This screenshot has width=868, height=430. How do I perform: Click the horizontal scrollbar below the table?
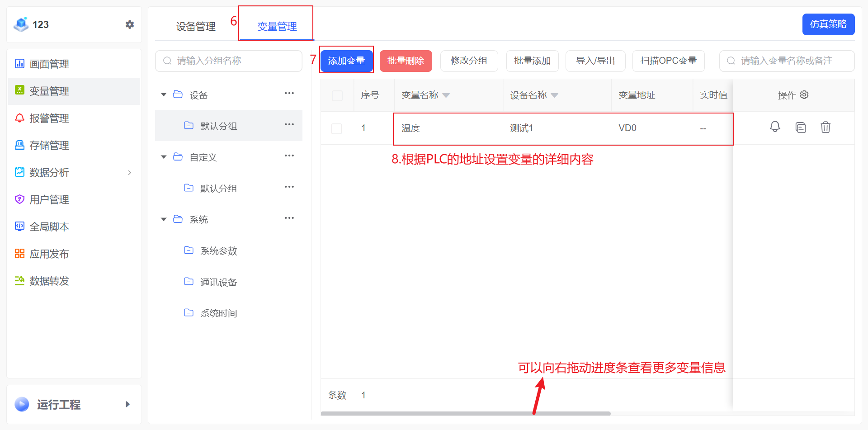[x=466, y=413]
